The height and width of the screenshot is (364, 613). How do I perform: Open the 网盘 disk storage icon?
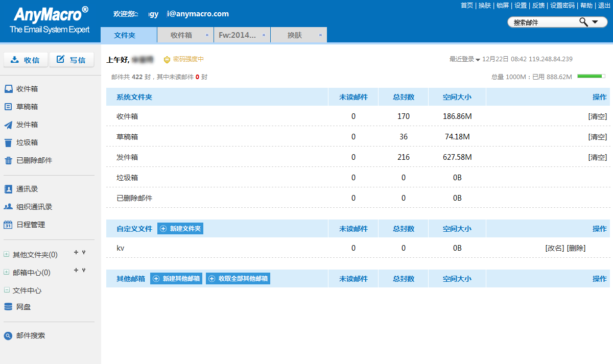coord(8,307)
